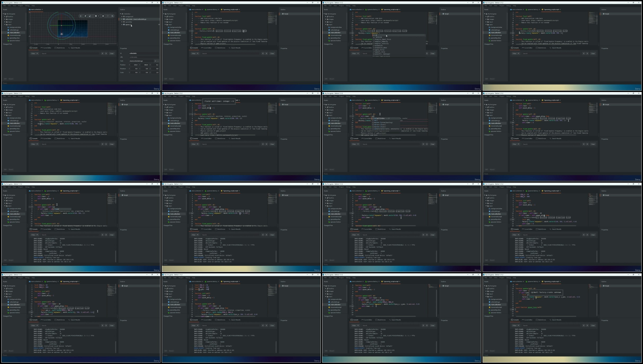Screen dimensions: 643x364
Task: Select the Move tool in scene toolbar
Action: tap(81, 16)
